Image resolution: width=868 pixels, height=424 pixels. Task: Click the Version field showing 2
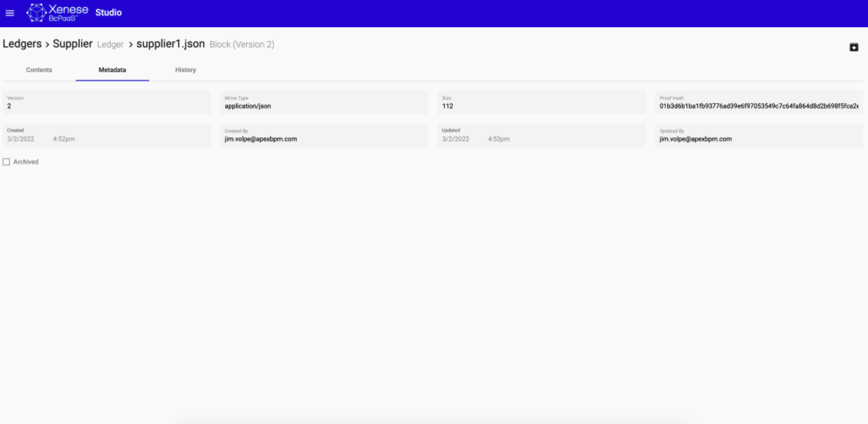107,103
